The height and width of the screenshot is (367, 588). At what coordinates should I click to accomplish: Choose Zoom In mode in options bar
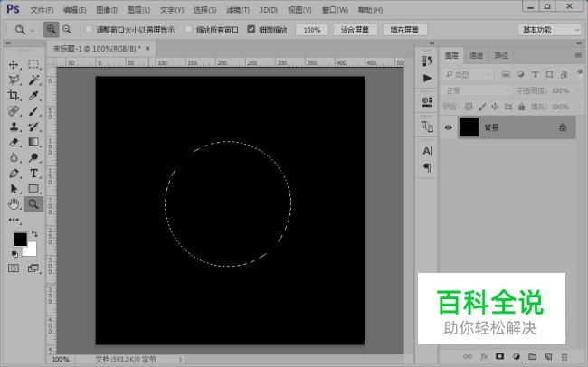coord(51,29)
